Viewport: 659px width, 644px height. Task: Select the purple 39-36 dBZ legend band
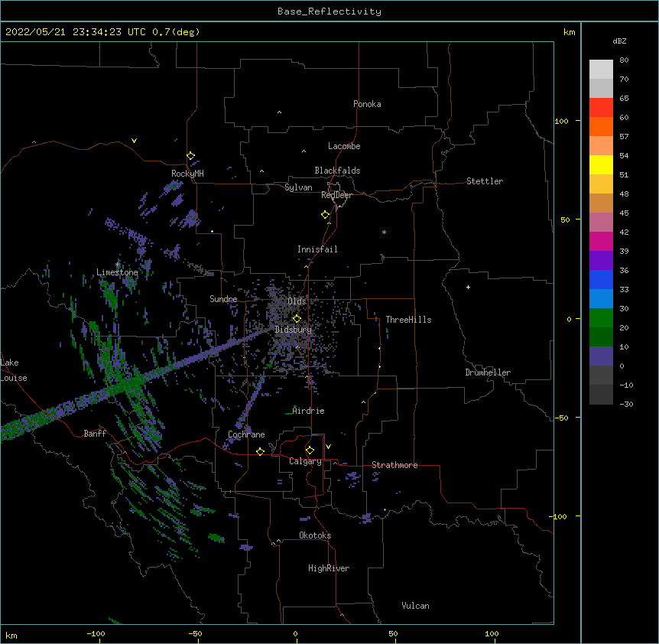tap(601, 261)
